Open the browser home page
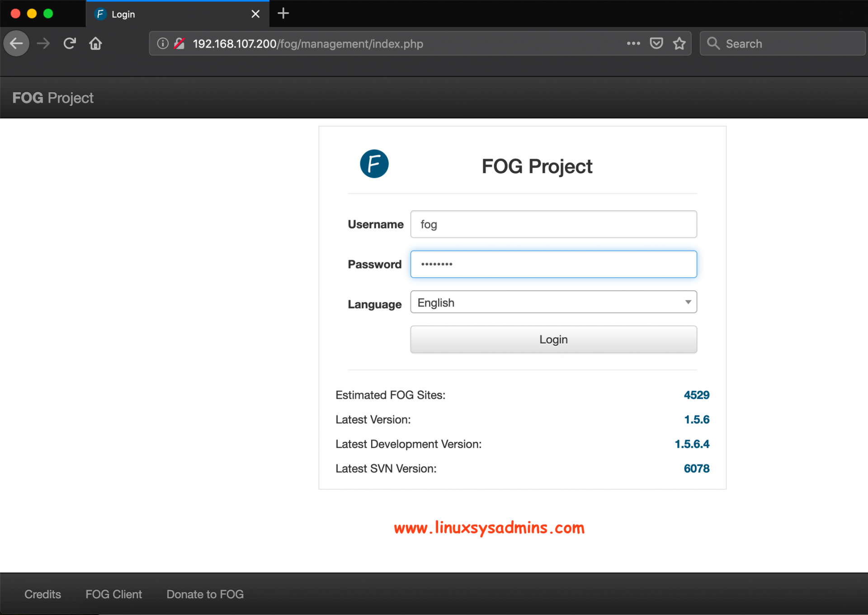The height and width of the screenshot is (615, 868). click(95, 43)
